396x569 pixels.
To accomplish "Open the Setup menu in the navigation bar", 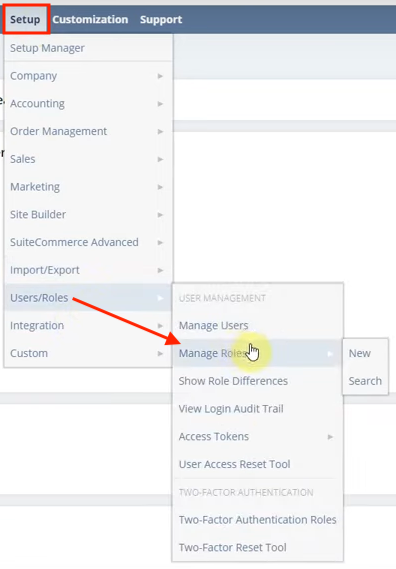I will 25,20.
